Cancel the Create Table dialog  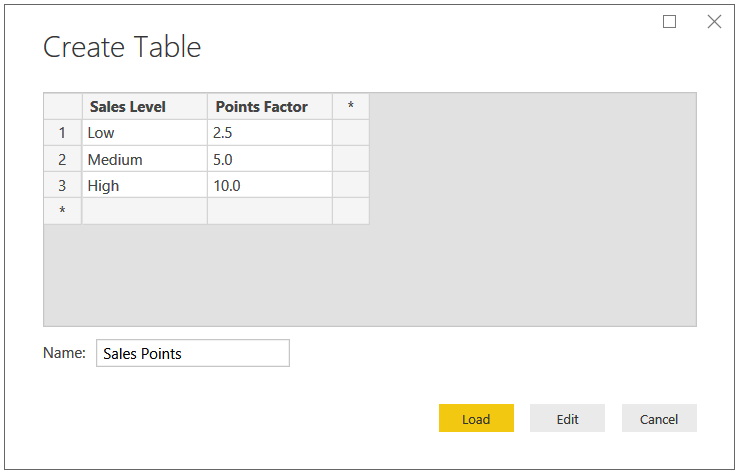[x=659, y=418]
